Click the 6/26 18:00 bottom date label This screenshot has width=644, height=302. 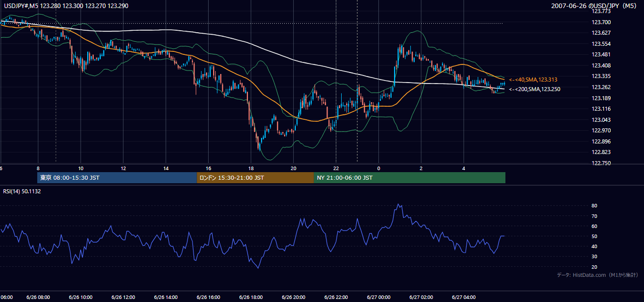[251, 297]
